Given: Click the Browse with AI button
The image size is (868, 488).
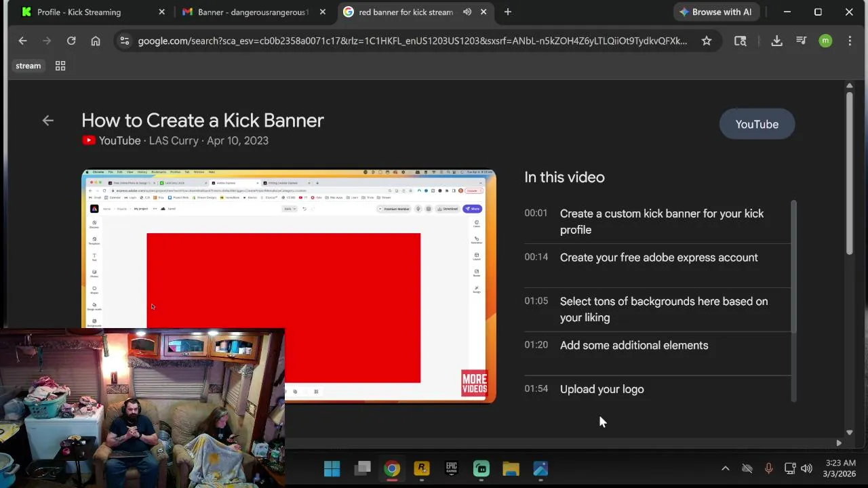Looking at the screenshot, I should point(715,12).
